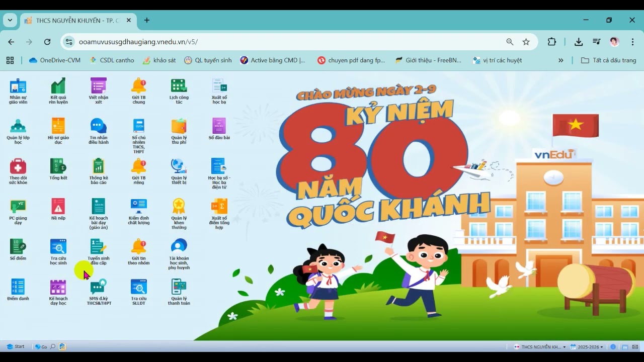644x362 pixels.
Task: Open QL tuyển sinh bookmark
Action: coord(208,60)
